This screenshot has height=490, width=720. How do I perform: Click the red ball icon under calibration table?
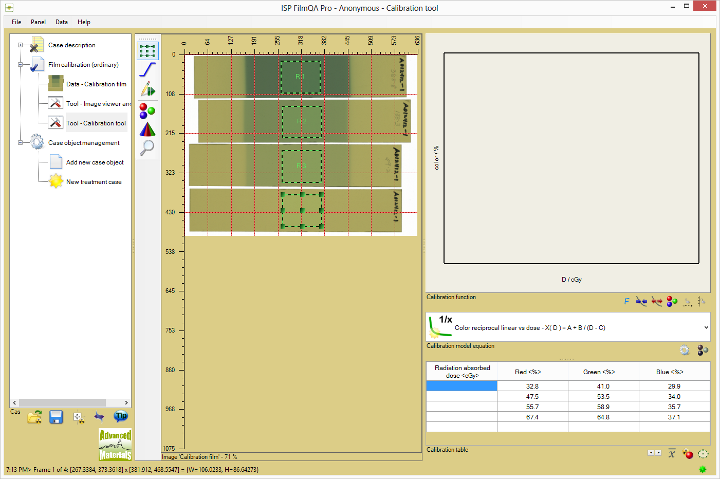click(x=687, y=454)
